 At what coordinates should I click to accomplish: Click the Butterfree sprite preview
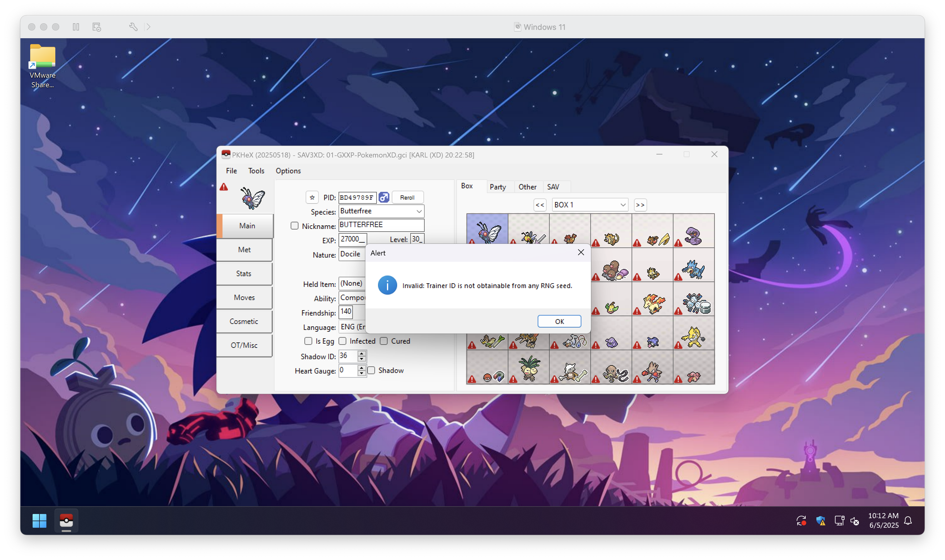coord(252,198)
